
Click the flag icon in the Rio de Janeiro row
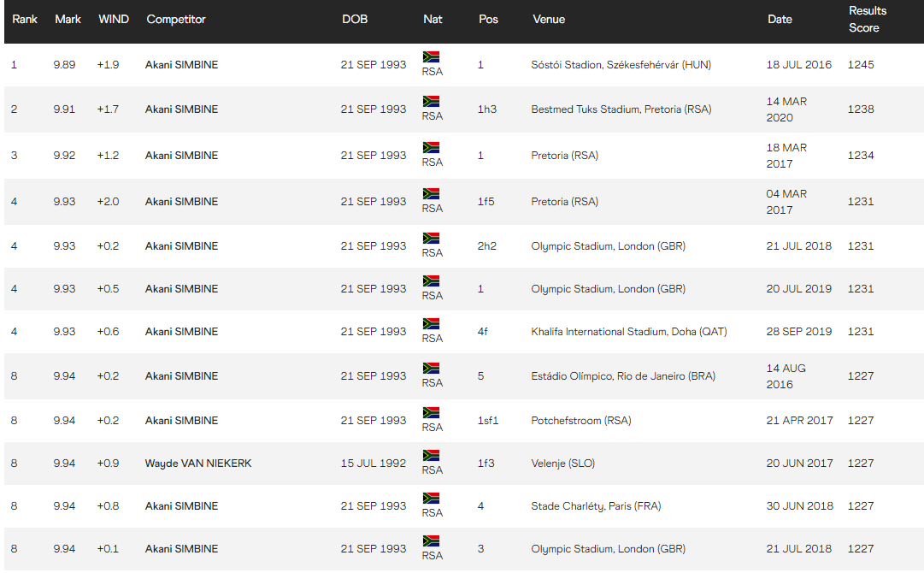[431, 369]
